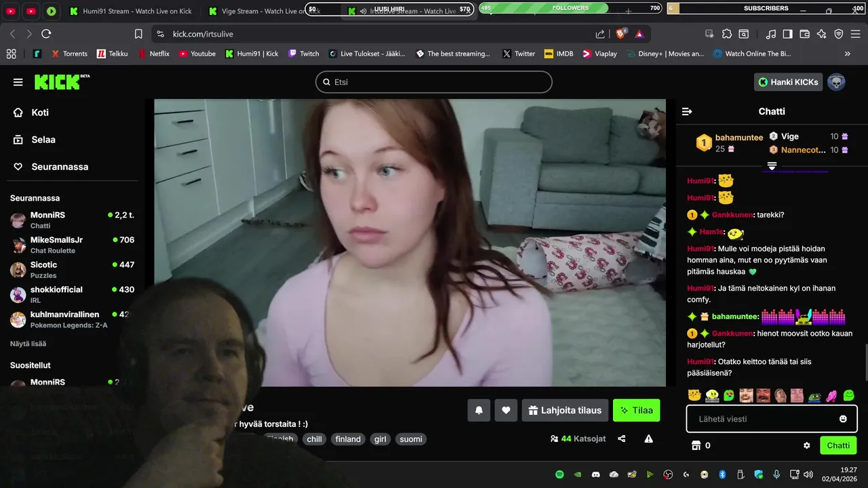Screen dimensions: 868x488
Task: Open the IMDB bookmark
Action: pyautogui.click(x=559, y=54)
